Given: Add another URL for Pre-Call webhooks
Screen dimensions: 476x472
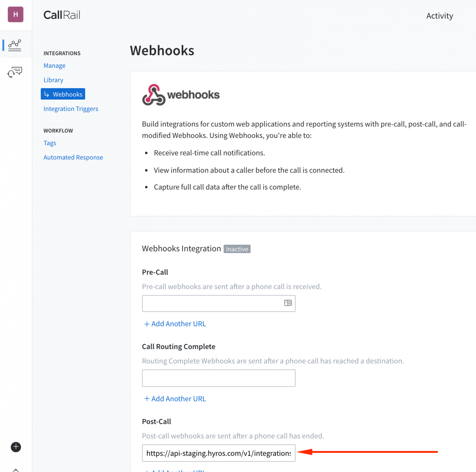Looking at the screenshot, I should [x=174, y=323].
